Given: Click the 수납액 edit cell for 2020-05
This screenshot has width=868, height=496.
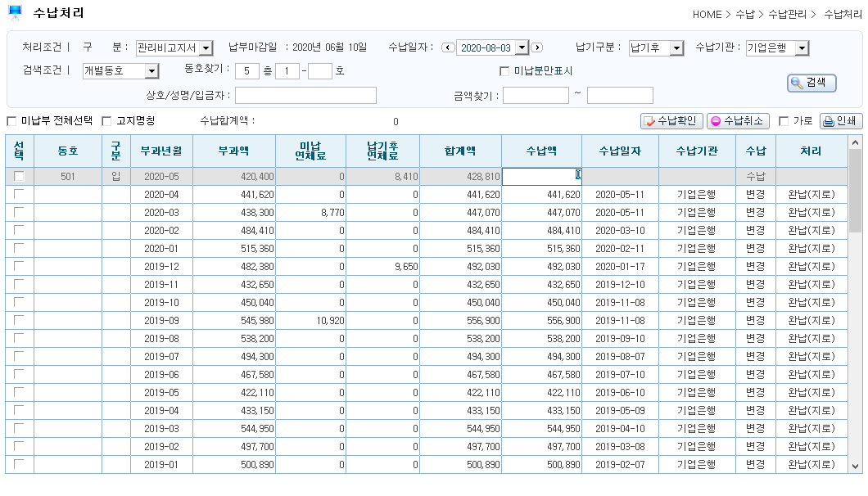Looking at the screenshot, I should point(541,176).
